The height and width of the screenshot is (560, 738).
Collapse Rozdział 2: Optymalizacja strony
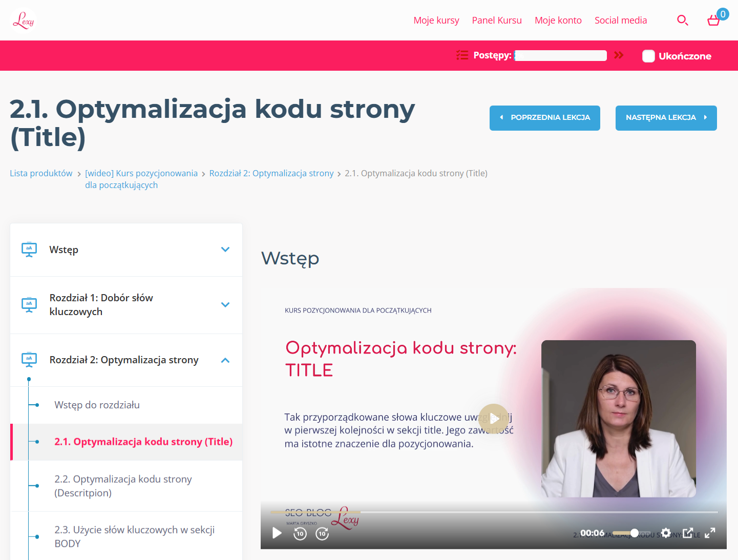click(x=225, y=360)
